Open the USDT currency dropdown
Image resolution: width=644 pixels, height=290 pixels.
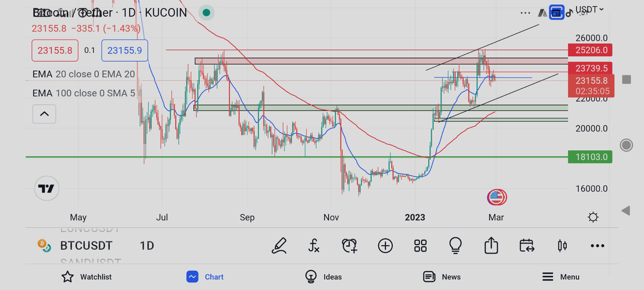coord(589,9)
